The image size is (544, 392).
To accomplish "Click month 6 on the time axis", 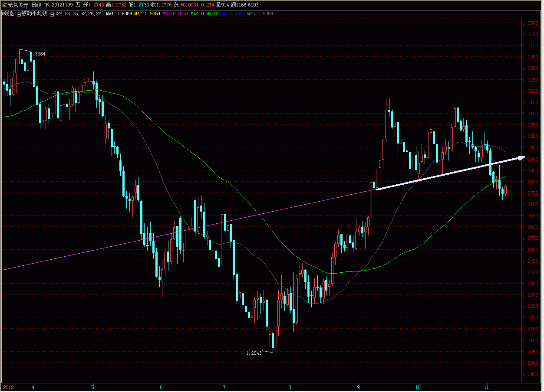I will click(x=161, y=387).
